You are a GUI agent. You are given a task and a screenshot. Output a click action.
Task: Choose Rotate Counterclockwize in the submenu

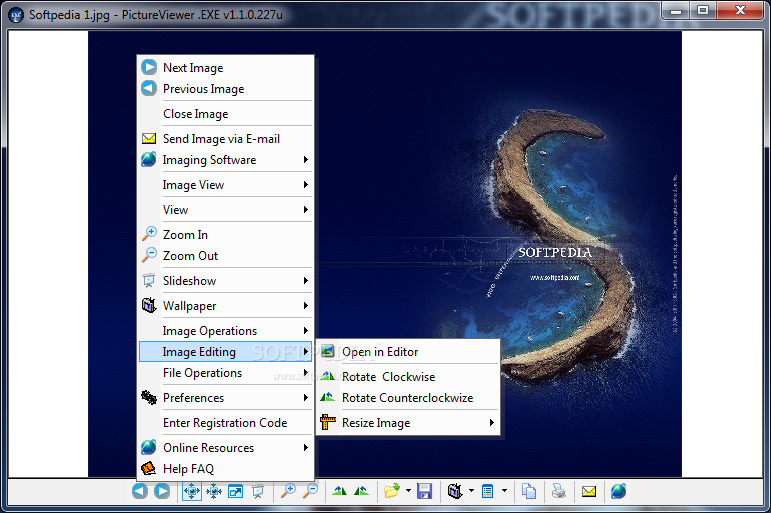408,398
